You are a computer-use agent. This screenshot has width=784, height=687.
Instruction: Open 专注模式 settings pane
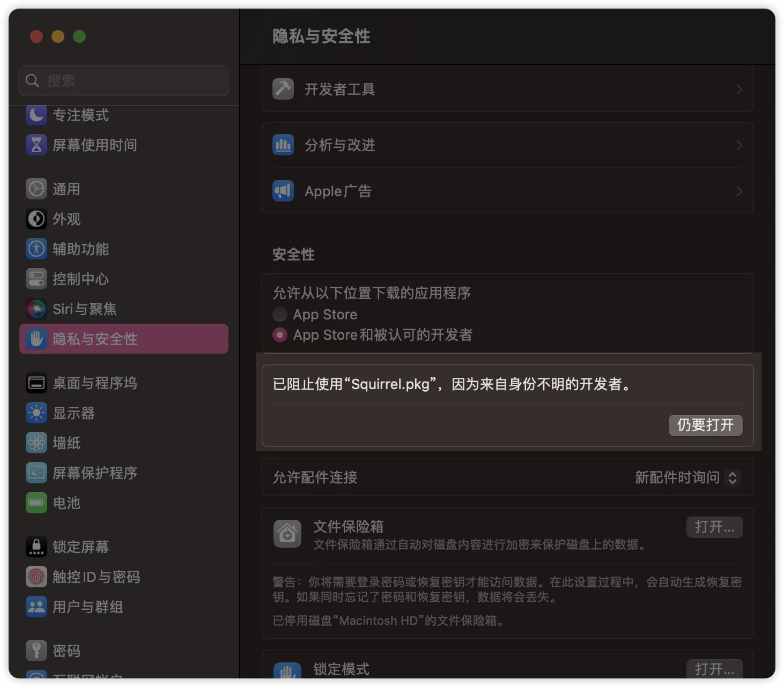click(x=124, y=115)
